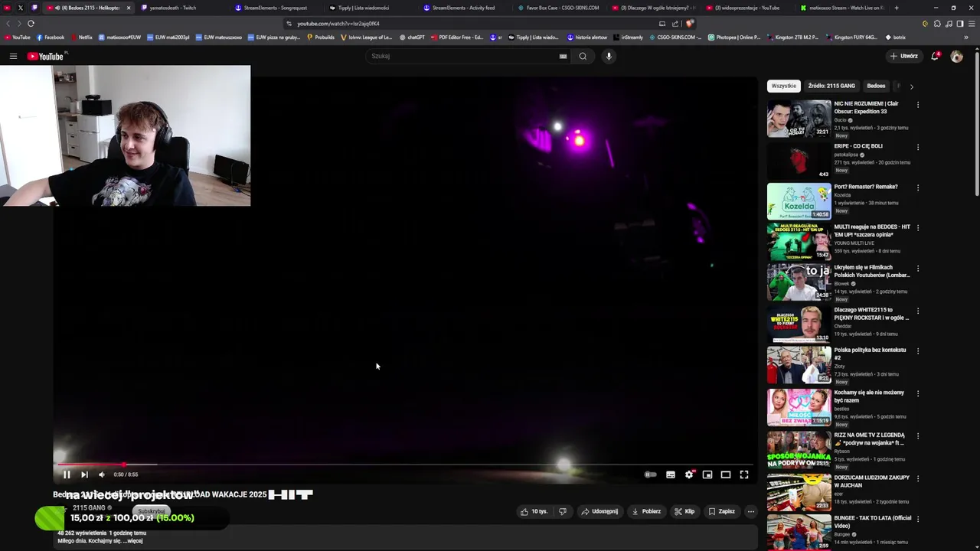Create a clip with the Klip button
The height and width of the screenshot is (551, 980).
(684, 511)
